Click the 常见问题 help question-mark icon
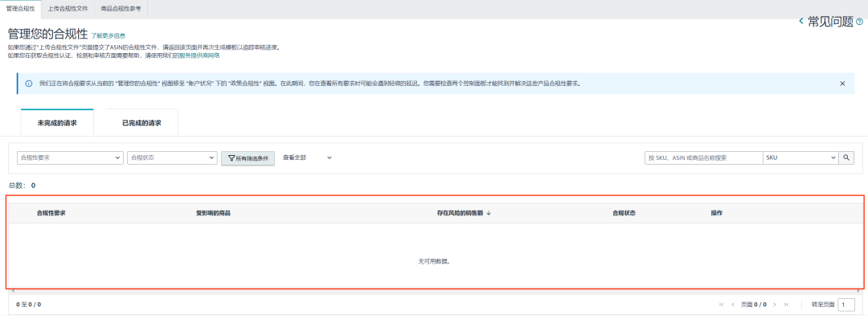 [860, 22]
